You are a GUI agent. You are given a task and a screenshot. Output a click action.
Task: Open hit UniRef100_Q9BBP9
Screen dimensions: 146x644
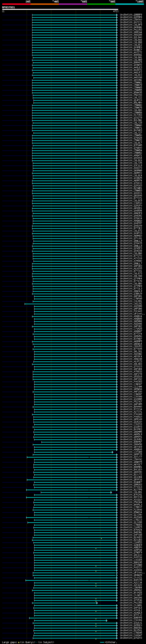pyautogui.click(x=131, y=15)
